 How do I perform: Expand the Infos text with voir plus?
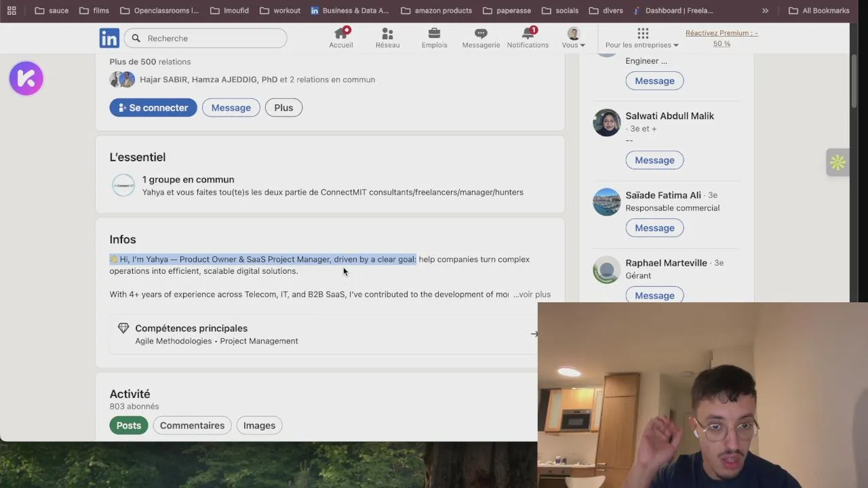tap(532, 294)
